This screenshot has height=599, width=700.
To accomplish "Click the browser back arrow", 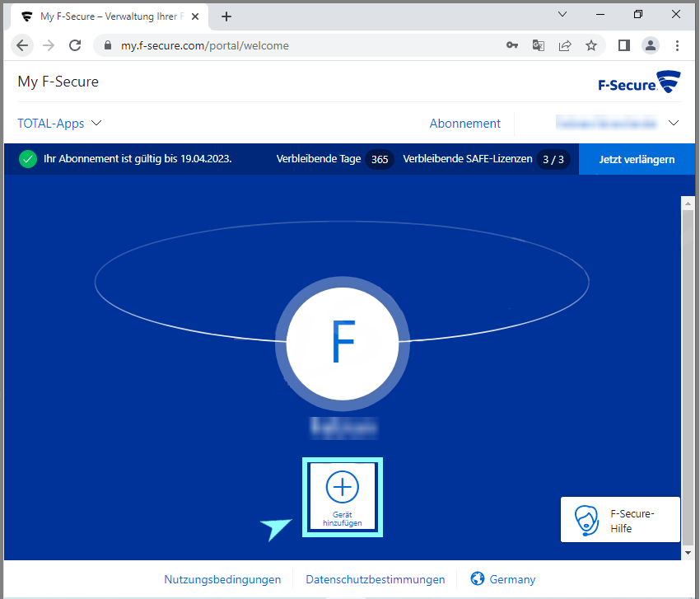I will pyautogui.click(x=22, y=45).
